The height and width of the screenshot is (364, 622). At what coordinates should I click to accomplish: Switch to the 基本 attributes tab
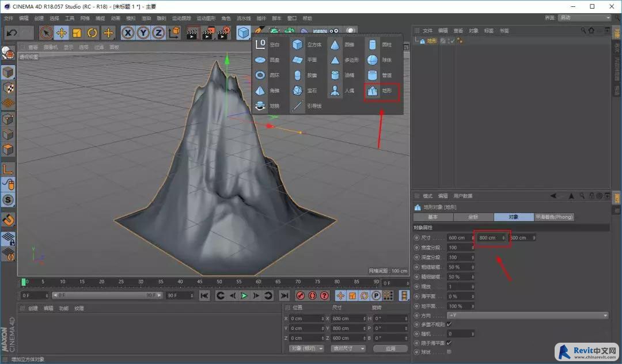pos(433,217)
